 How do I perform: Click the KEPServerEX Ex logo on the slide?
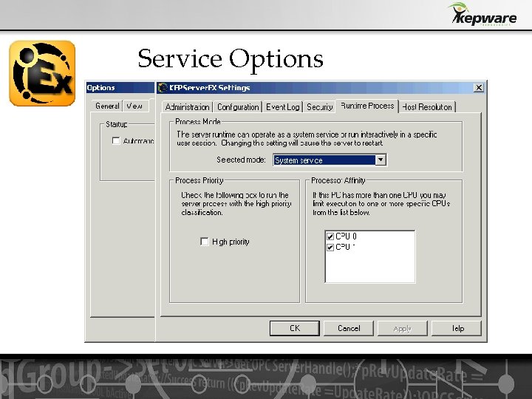[42, 73]
